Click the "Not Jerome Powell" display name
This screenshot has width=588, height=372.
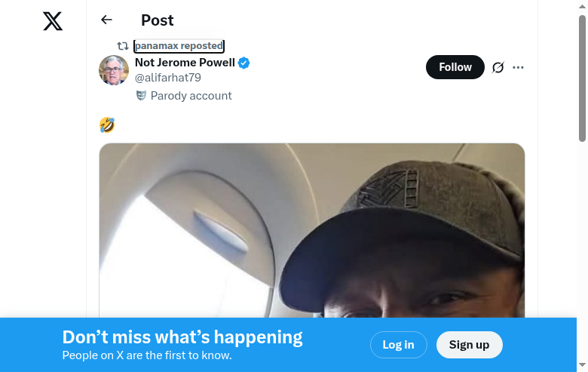pos(185,63)
